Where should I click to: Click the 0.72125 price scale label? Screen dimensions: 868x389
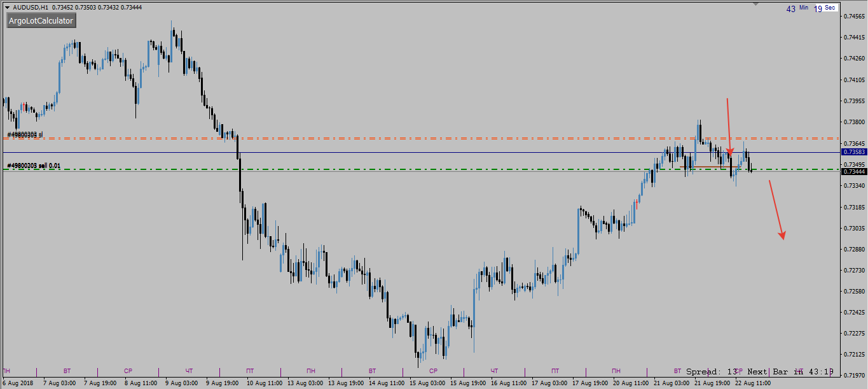tap(853, 354)
